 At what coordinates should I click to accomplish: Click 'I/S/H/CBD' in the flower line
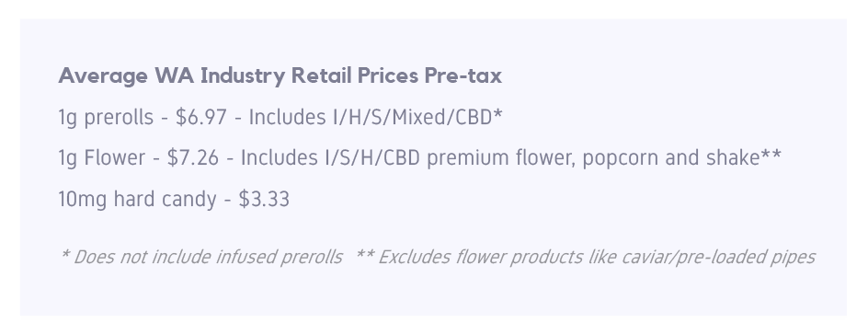coord(372,158)
